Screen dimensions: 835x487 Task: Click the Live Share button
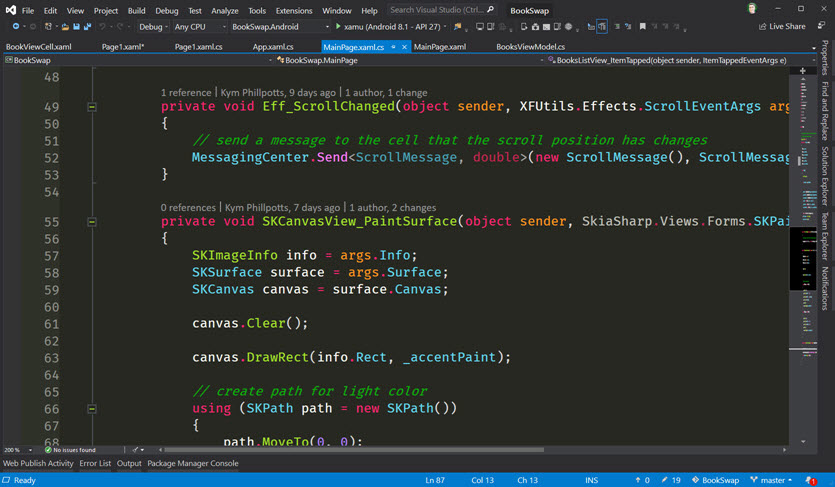tap(782, 27)
